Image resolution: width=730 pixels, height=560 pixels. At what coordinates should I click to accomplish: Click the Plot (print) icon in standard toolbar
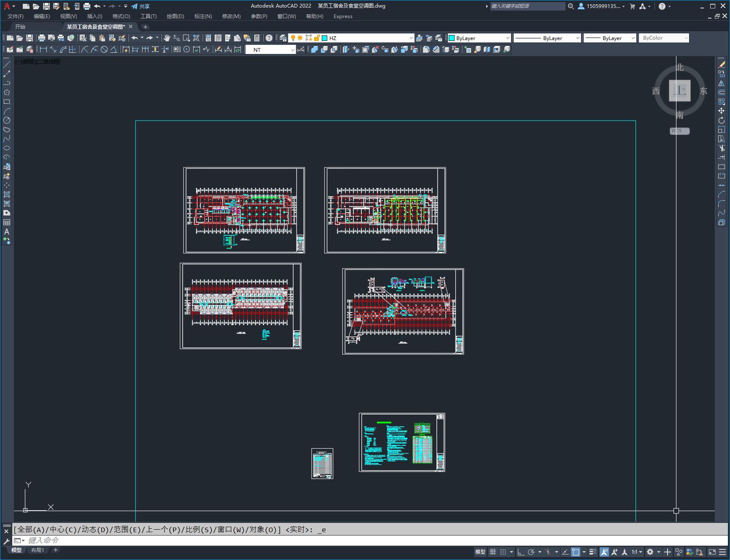[x=41, y=38]
